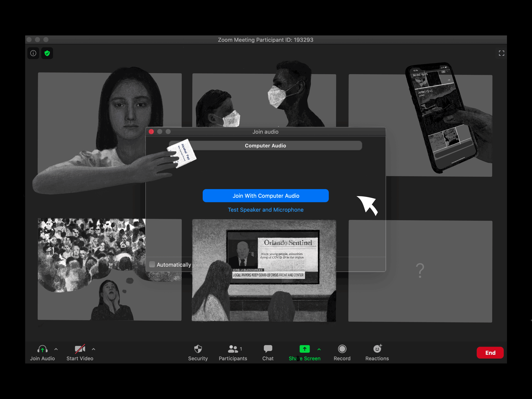
Task: Enter full screen mode icon
Action: [501, 53]
